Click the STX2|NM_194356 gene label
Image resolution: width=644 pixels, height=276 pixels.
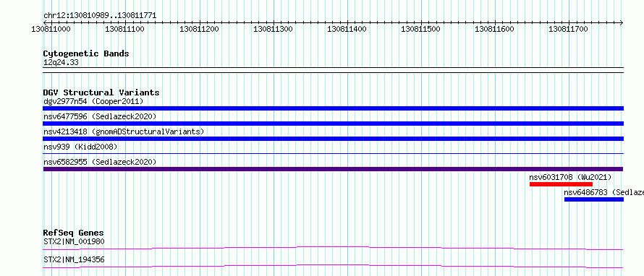(x=74, y=259)
